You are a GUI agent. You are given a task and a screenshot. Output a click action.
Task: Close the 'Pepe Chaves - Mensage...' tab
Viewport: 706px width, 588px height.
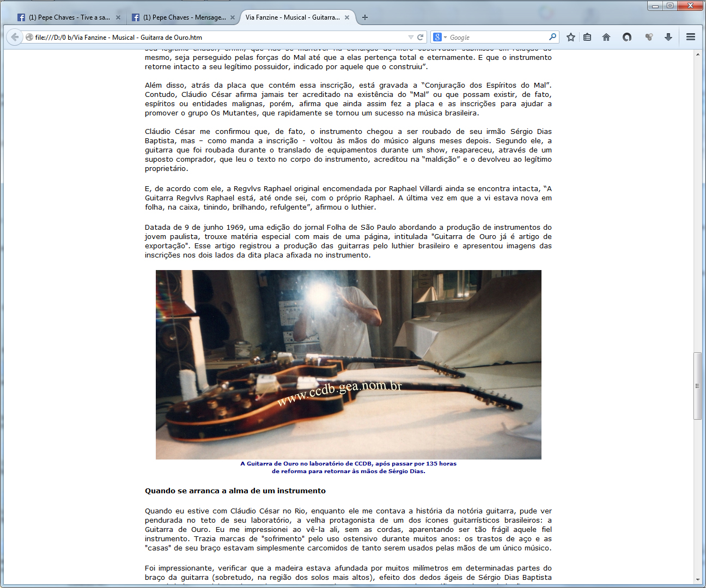pos(233,17)
